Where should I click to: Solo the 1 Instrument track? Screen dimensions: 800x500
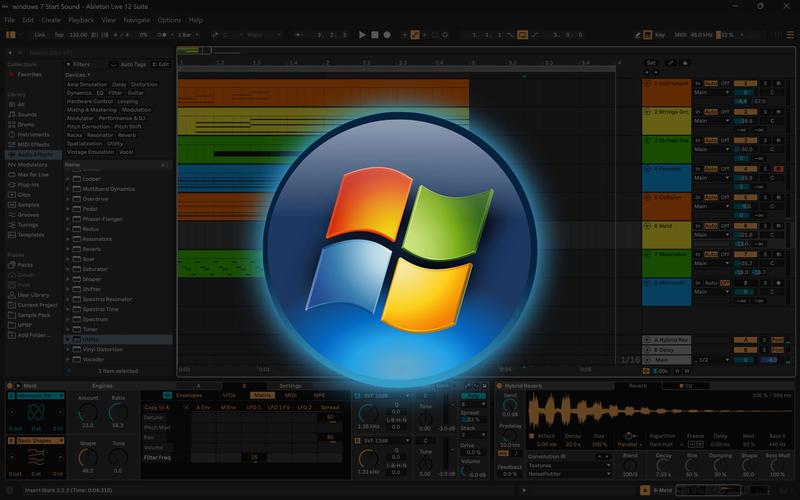(x=765, y=83)
